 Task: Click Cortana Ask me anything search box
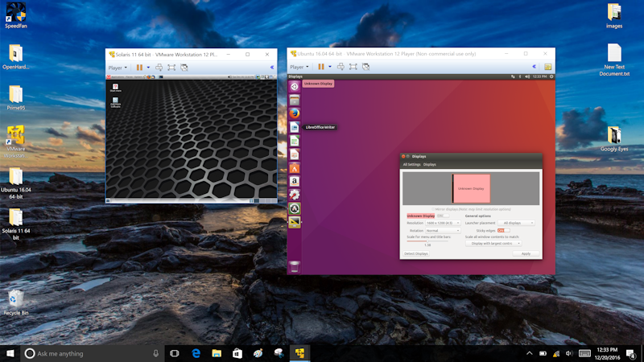tap(93, 353)
